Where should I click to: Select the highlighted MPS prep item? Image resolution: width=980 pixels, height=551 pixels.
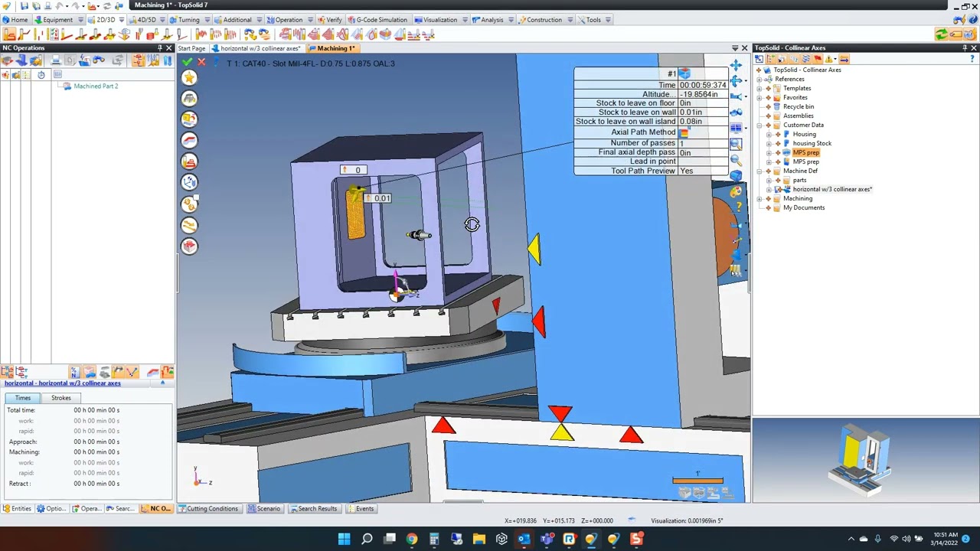click(805, 152)
